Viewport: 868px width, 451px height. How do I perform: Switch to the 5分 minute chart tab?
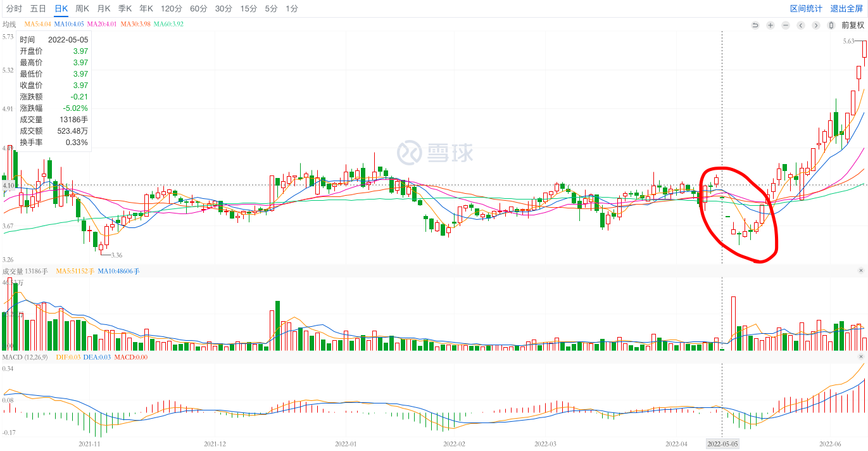(x=271, y=8)
